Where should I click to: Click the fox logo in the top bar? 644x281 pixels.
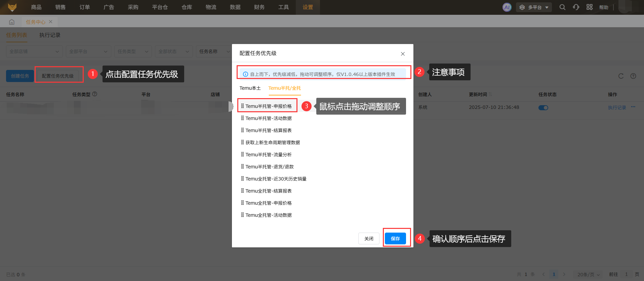pyautogui.click(x=12, y=7)
